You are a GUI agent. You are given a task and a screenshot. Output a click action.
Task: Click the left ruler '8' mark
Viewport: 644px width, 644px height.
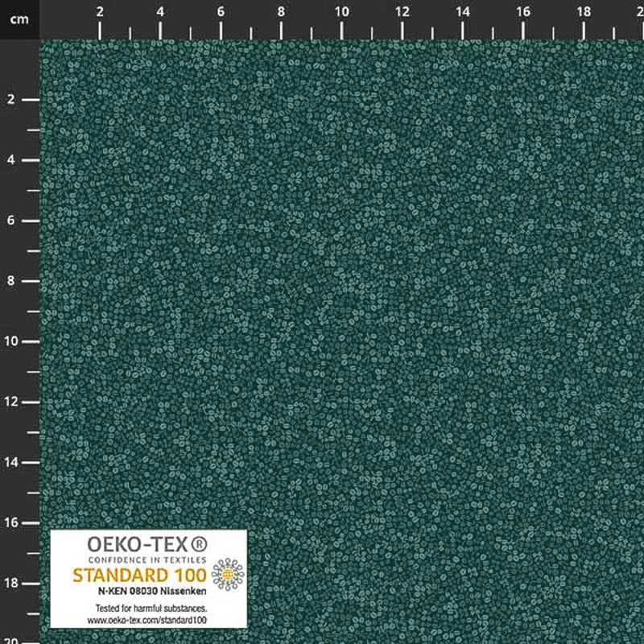coord(10,280)
